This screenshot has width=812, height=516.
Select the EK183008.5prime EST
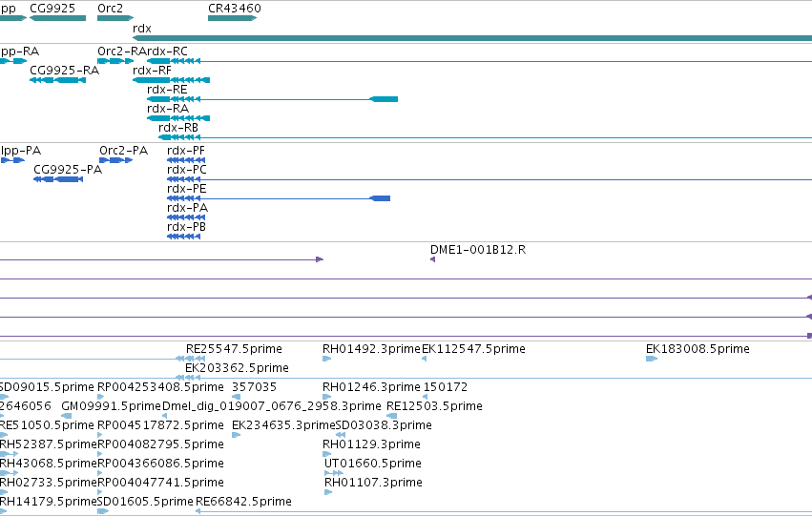652,359
